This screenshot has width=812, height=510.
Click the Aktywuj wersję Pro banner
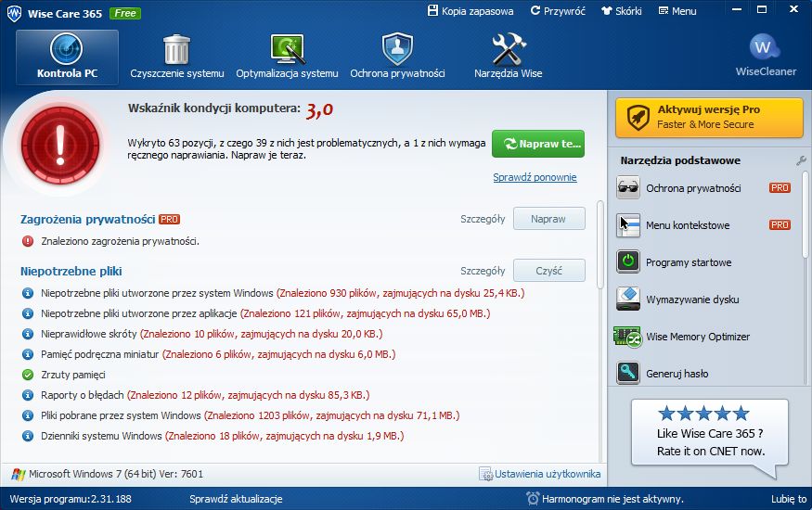pyautogui.click(x=709, y=118)
